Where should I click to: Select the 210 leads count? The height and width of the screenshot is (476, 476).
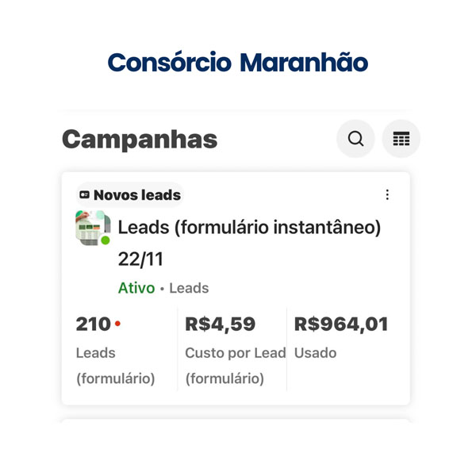tap(94, 324)
